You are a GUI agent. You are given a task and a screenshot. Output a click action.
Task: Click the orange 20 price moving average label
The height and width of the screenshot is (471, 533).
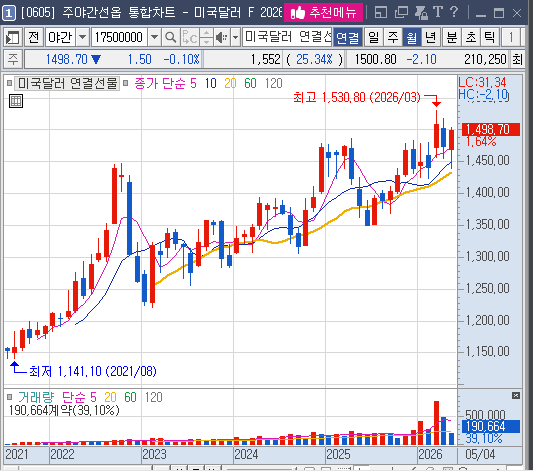coord(230,83)
